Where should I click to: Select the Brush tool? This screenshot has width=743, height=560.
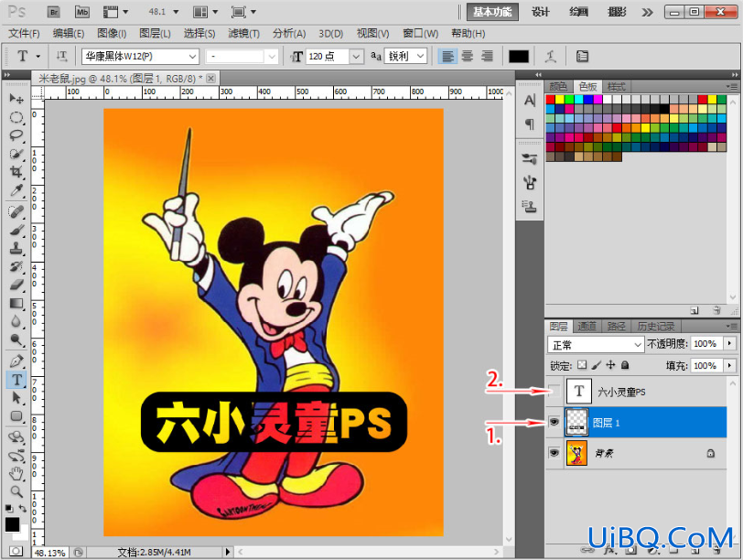[x=16, y=231]
